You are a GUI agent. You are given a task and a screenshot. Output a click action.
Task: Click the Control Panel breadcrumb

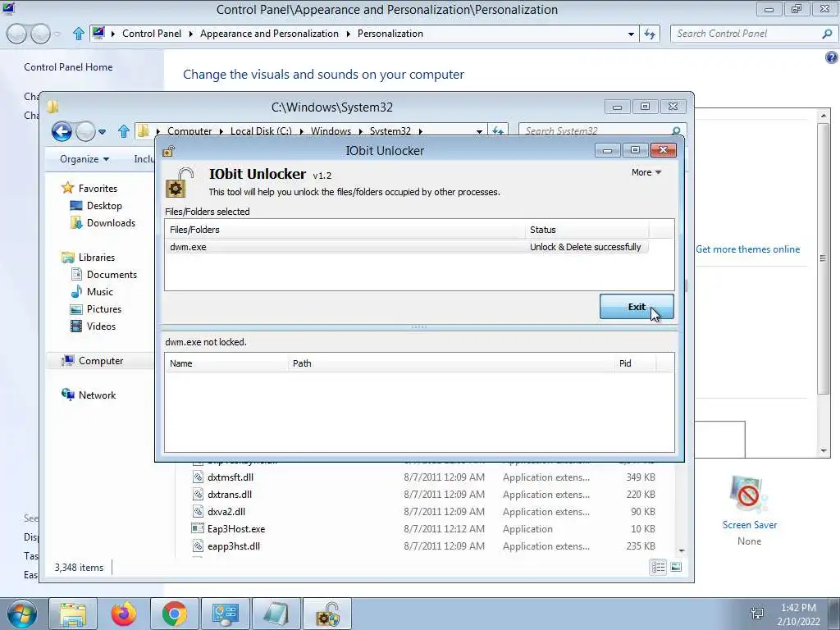[152, 33]
